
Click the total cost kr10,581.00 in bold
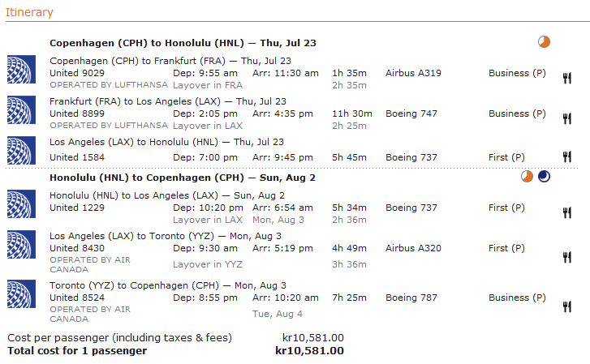pyautogui.click(x=309, y=351)
